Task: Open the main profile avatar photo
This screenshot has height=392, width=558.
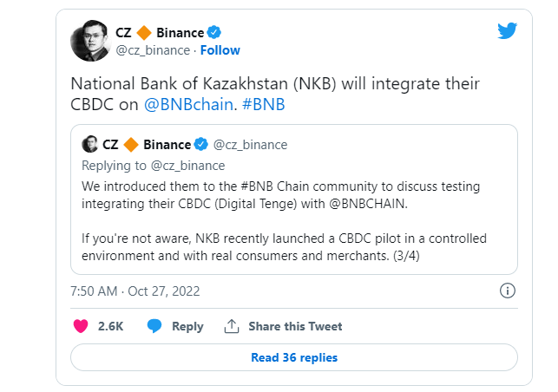Action: 90,41
